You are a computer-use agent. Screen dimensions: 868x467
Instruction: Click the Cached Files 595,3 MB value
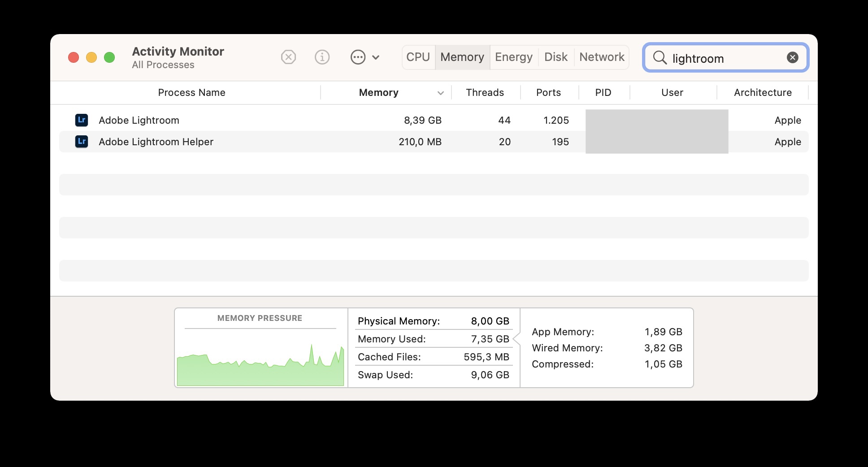coord(486,357)
